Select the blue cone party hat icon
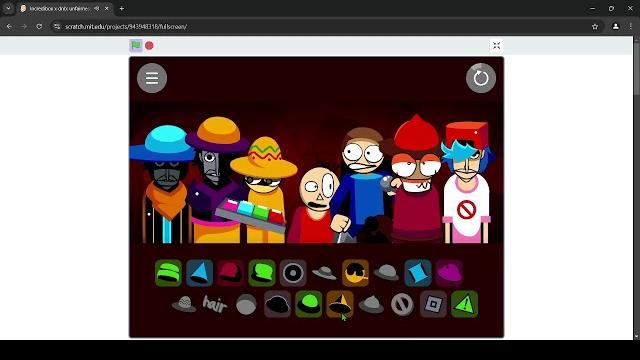The height and width of the screenshot is (360, 640). [x=200, y=273]
